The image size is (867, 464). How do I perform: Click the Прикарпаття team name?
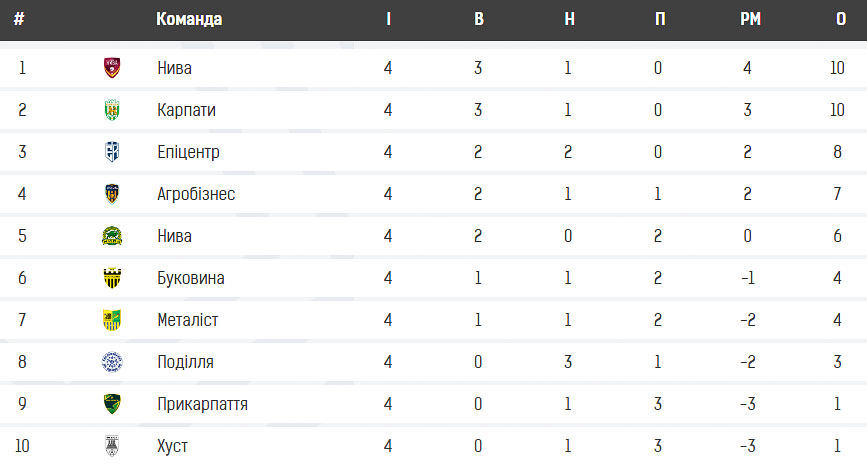[x=202, y=404]
